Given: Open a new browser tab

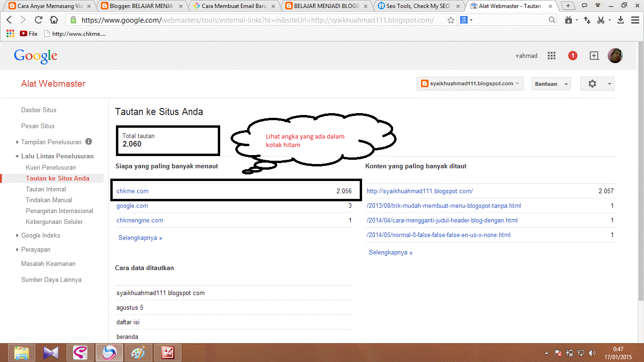Looking at the screenshot, I should tap(568, 6).
